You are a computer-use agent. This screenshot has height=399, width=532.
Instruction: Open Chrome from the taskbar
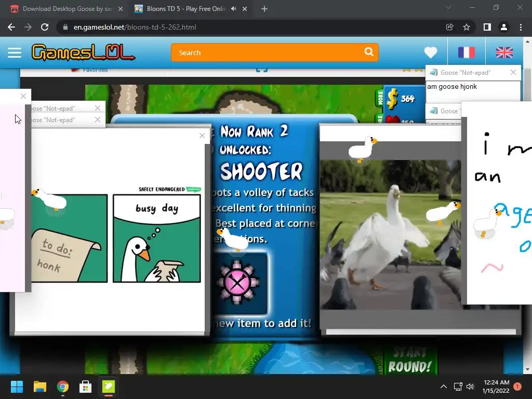(63, 387)
